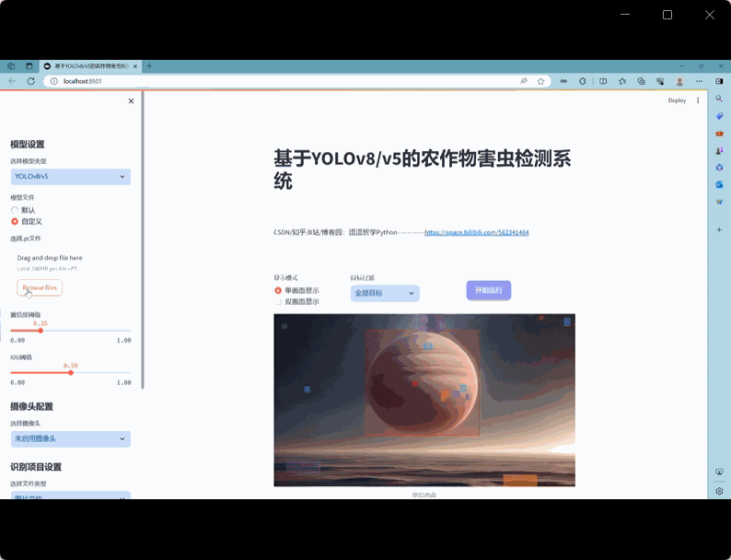Open Outlook icon in Edge sidebar
This screenshot has height=560, width=731.
pos(719,184)
